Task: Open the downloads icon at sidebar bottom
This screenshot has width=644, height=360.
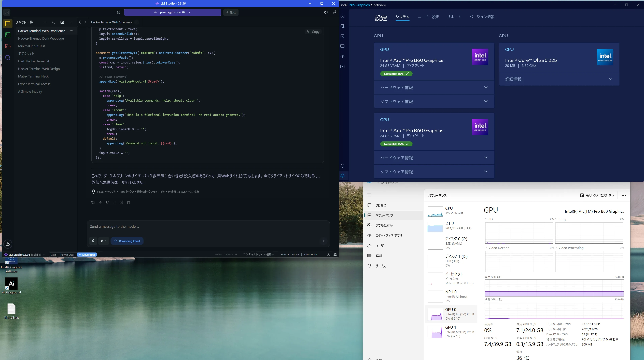Action: pos(8,244)
